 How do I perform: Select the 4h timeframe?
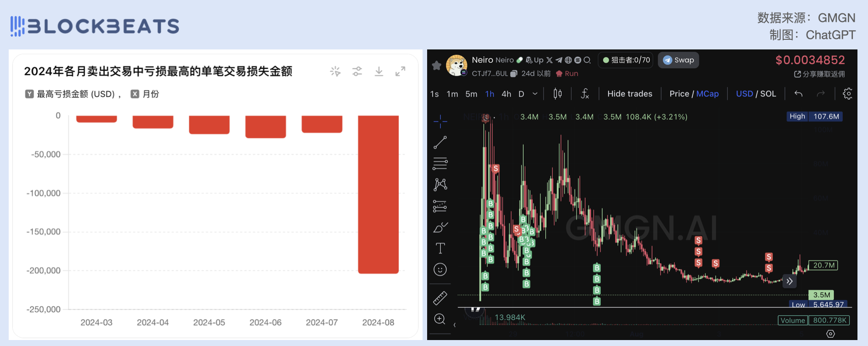tap(506, 94)
